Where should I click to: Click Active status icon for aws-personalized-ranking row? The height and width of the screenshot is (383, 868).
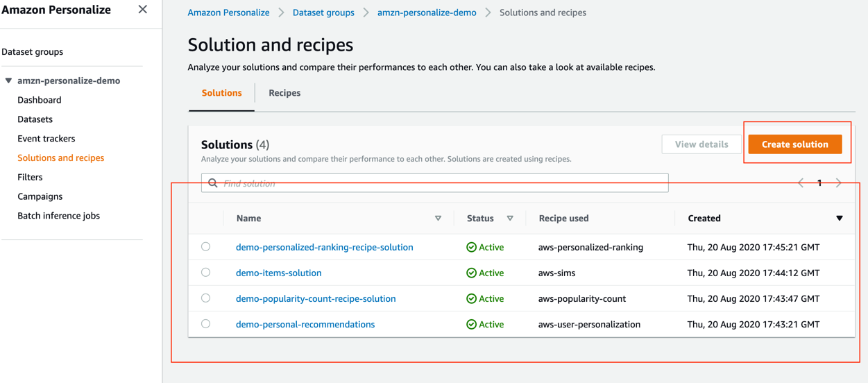472,247
